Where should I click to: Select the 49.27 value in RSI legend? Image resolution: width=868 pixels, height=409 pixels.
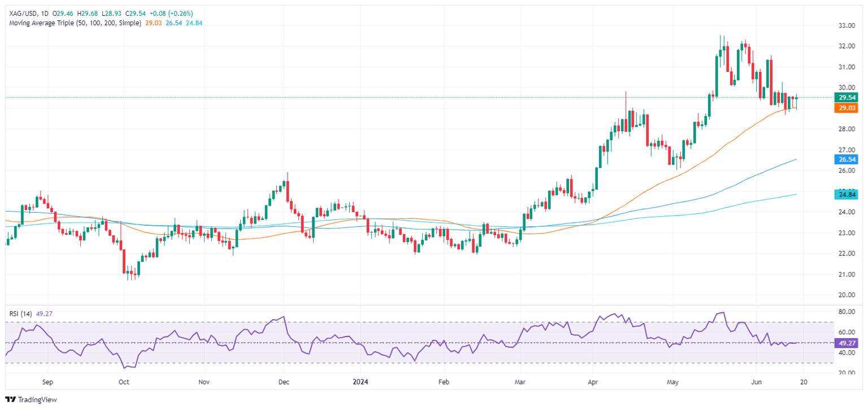click(44, 313)
